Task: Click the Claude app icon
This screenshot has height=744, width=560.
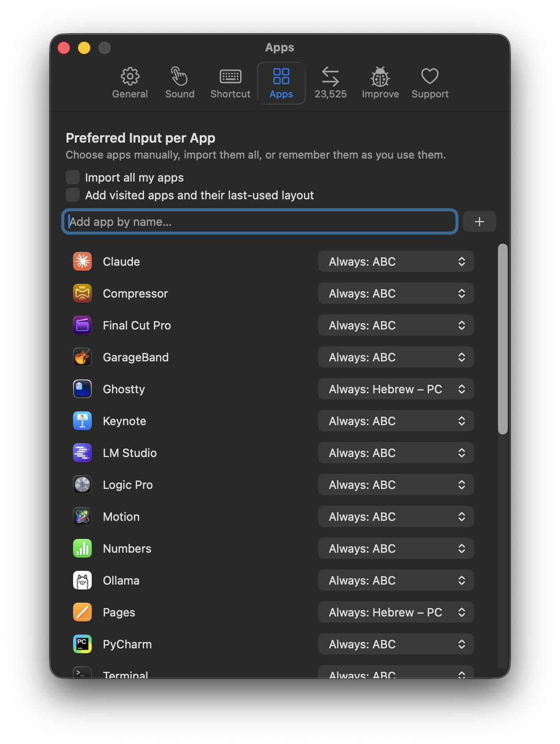Action: pos(82,262)
